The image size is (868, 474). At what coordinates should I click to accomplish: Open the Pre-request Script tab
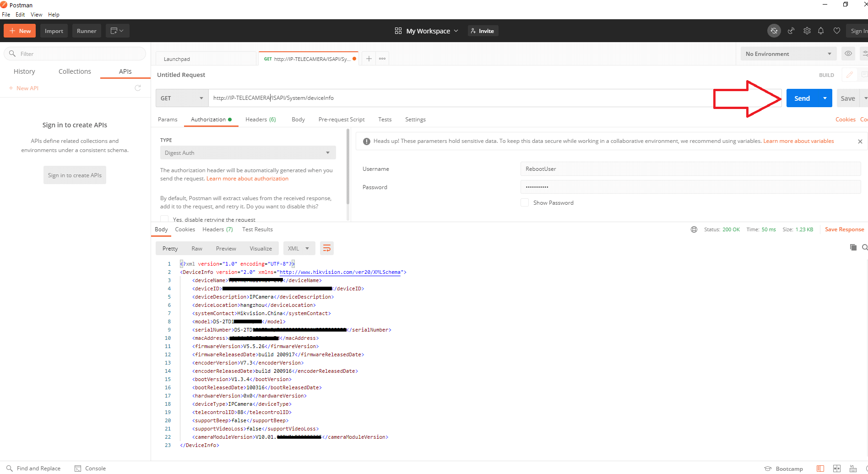pyautogui.click(x=342, y=119)
